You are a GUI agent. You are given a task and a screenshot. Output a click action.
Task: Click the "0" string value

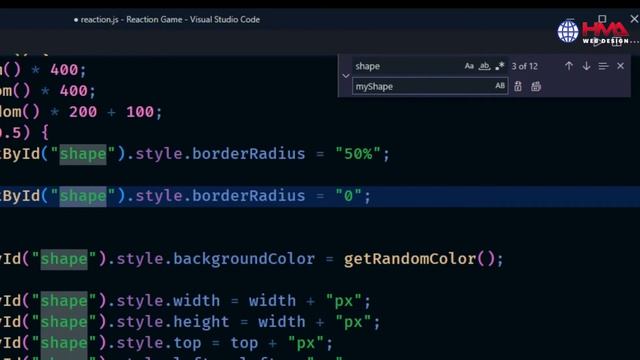pos(348,196)
